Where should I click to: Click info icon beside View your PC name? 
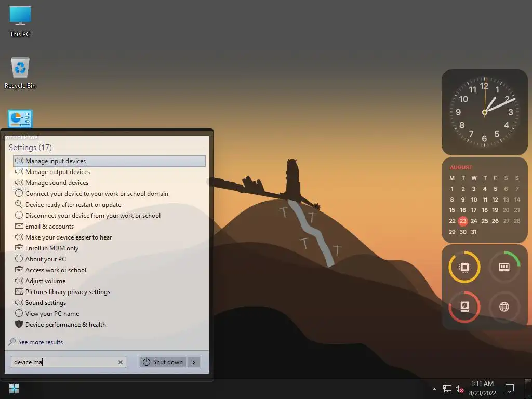coord(19,313)
